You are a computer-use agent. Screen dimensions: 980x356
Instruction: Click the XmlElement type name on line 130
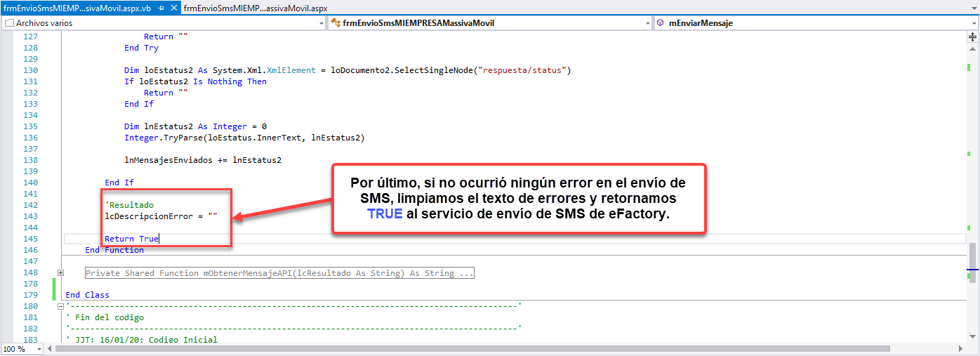(292, 70)
